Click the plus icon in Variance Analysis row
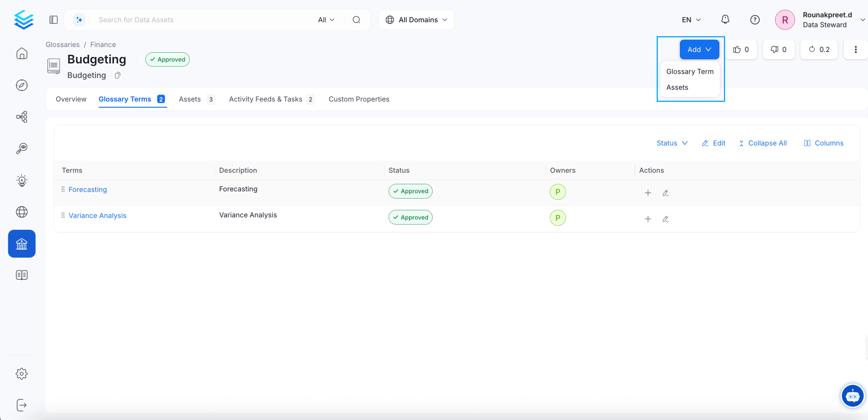 point(648,219)
